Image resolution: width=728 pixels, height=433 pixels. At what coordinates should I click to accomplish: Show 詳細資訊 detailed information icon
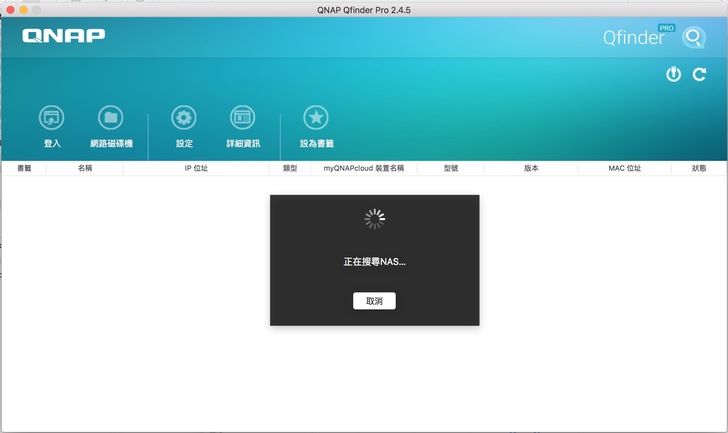point(242,118)
